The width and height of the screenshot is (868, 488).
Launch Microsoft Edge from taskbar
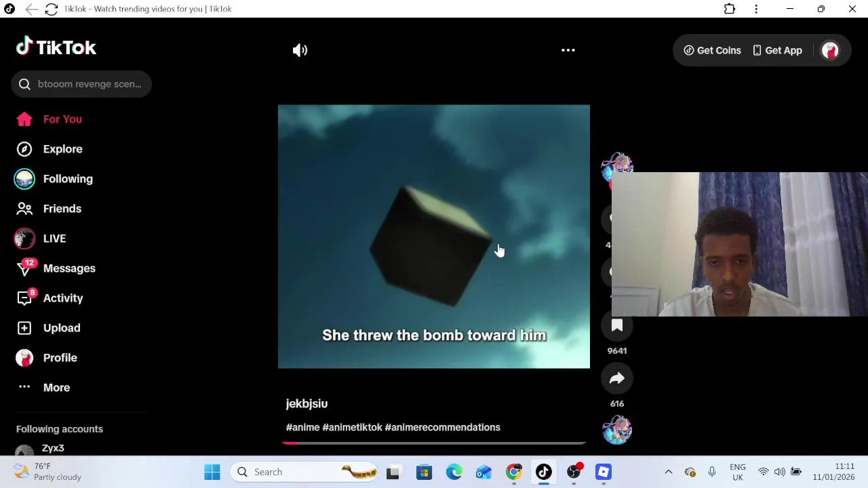click(454, 472)
